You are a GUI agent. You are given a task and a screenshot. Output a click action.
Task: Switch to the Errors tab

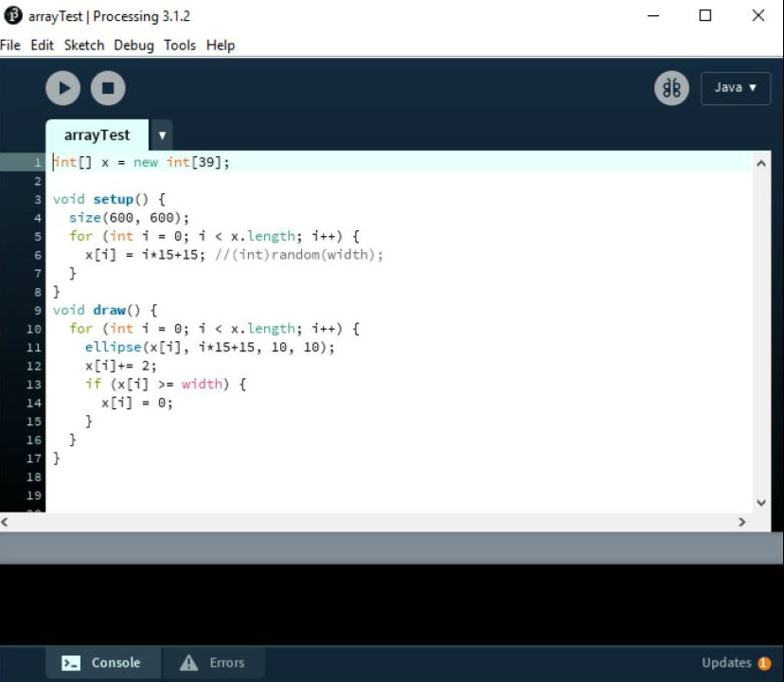click(x=213, y=663)
